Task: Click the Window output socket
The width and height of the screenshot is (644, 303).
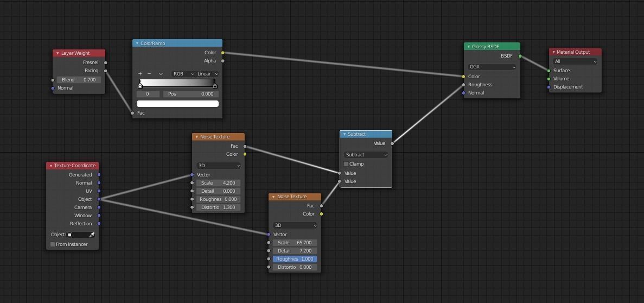Action: tap(99, 216)
